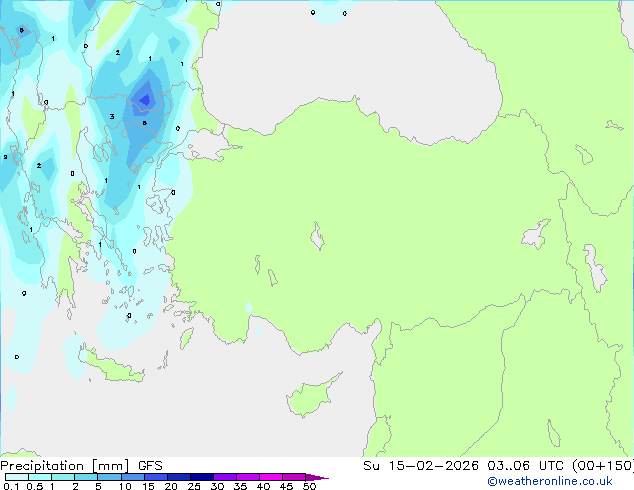Click the '(00+150)' forecast run label
634x490 pixels.
pyautogui.click(x=602, y=465)
